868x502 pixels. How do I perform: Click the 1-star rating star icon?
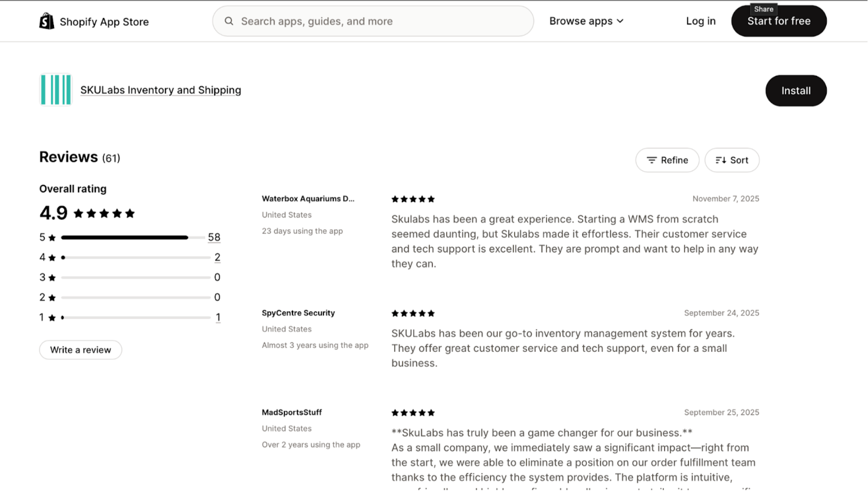pyautogui.click(x=52, y=318)
